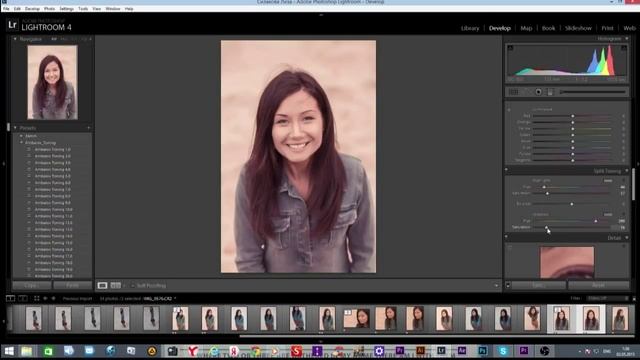Switch to Loupe view in toolbar
The width and height of the screenshot is (640, 360).
point(102,285)
